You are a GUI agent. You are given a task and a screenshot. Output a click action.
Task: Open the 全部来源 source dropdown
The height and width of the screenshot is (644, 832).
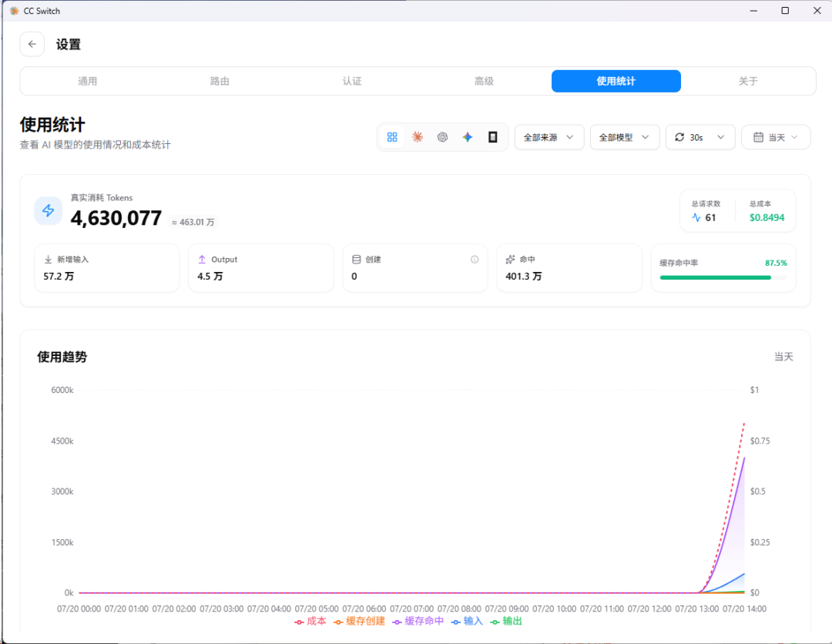549,137
